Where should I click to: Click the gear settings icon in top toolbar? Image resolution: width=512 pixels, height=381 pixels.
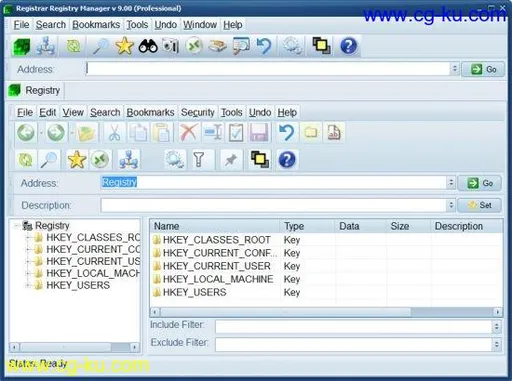coord(292,46)
